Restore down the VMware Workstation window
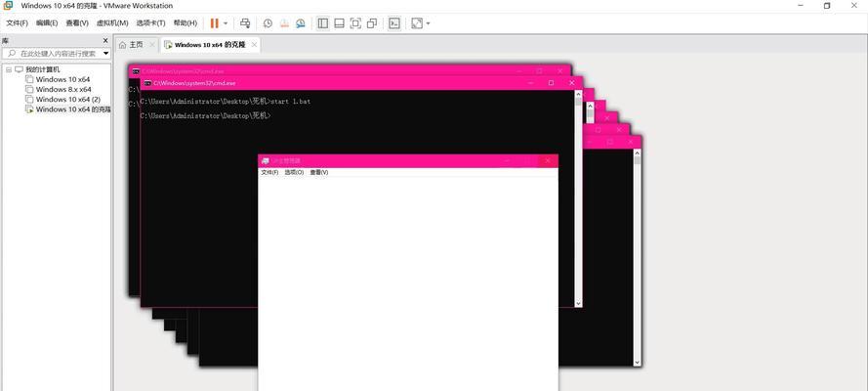Screen dimensions: 868x391 pos(827,6)
